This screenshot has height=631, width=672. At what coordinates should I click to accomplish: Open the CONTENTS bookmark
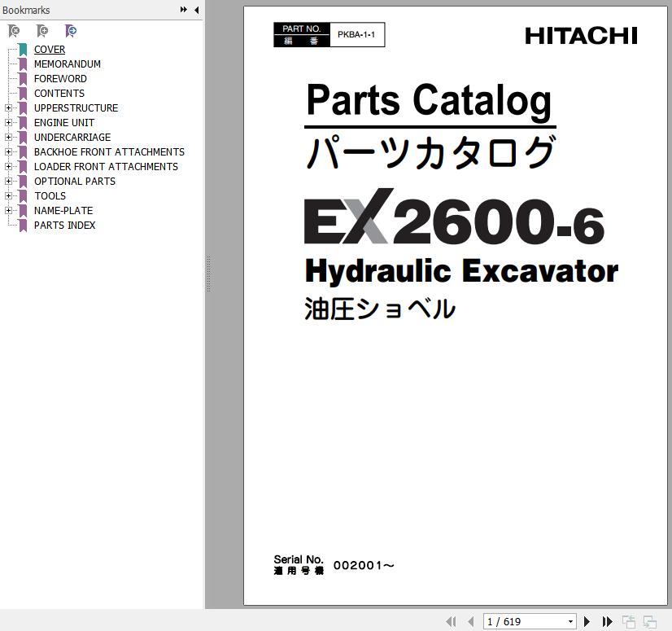pyautogui.click(x=59, y=94)
